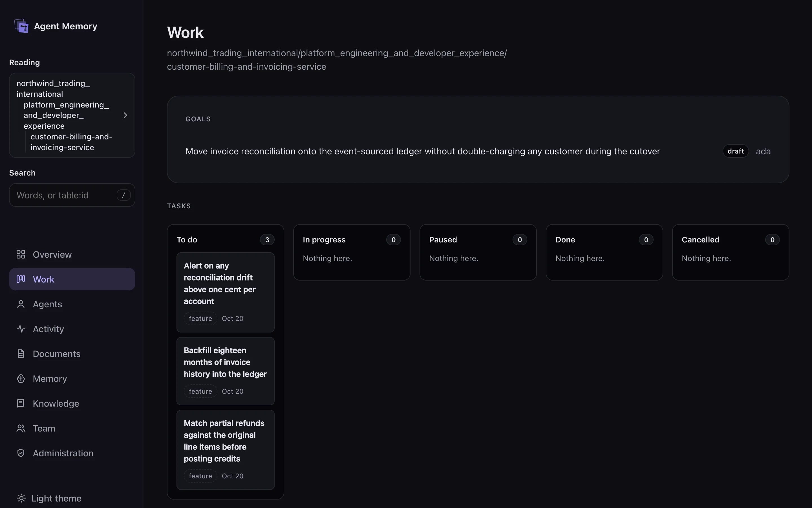Open the Documents section

point(72,354)
